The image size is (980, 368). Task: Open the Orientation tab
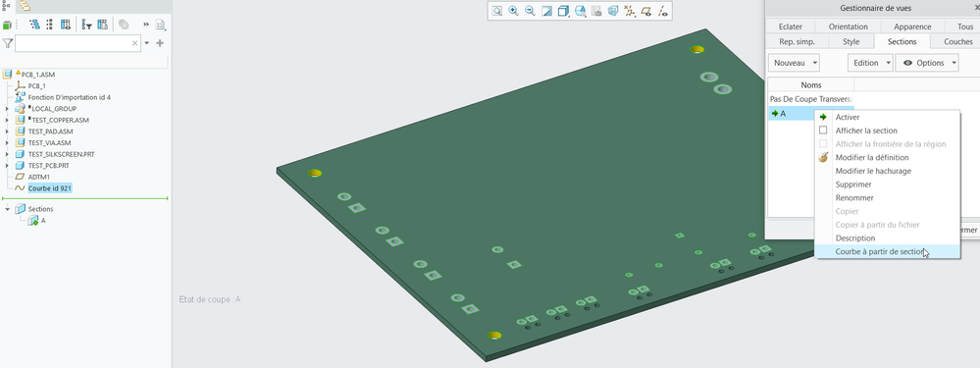[x=849, y=26]
